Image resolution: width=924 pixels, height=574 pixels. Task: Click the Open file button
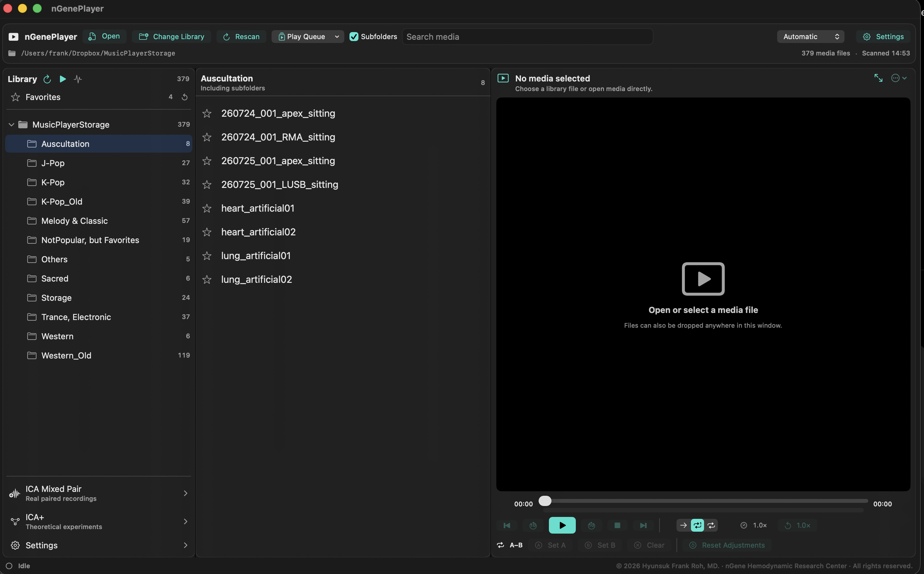coord(104,37)
